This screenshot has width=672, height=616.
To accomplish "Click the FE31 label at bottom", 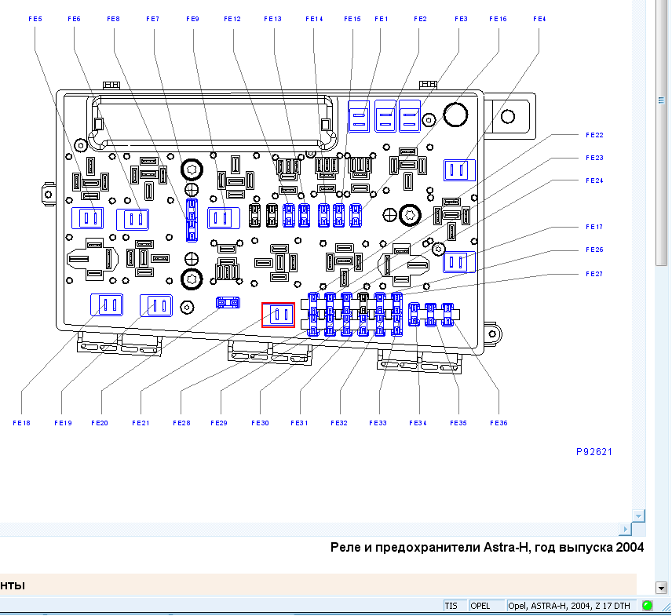I will coord(299,423).
